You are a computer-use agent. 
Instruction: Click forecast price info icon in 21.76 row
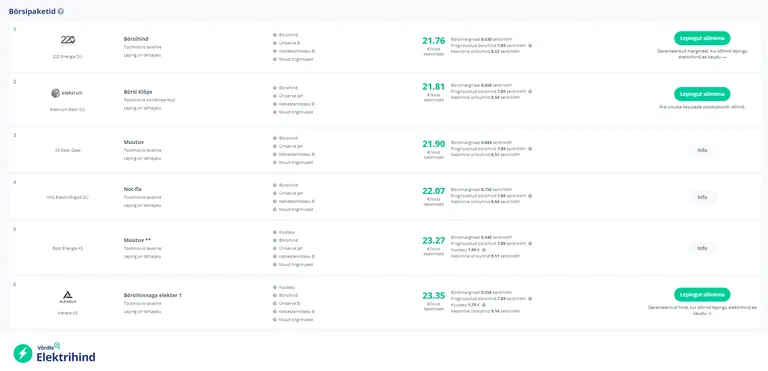pos(530,45)
